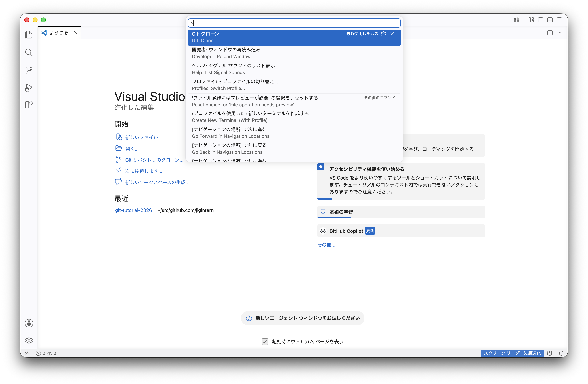Viewport: 588px width, 384px height.
Task: Choose プロファイル: プロファイルの切り替え command
Action: [x=294, y=85]
